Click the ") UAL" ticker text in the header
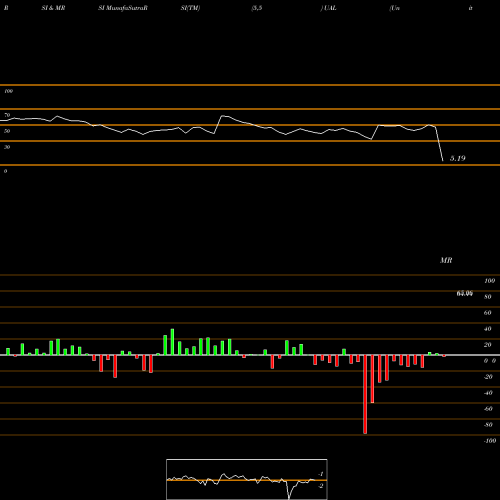 tap(329, 8)
